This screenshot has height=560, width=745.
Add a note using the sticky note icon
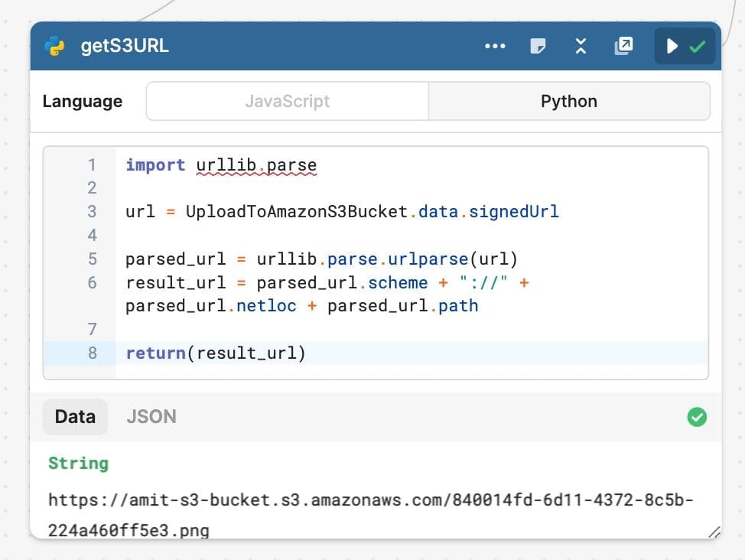click(x=538, y=46)
